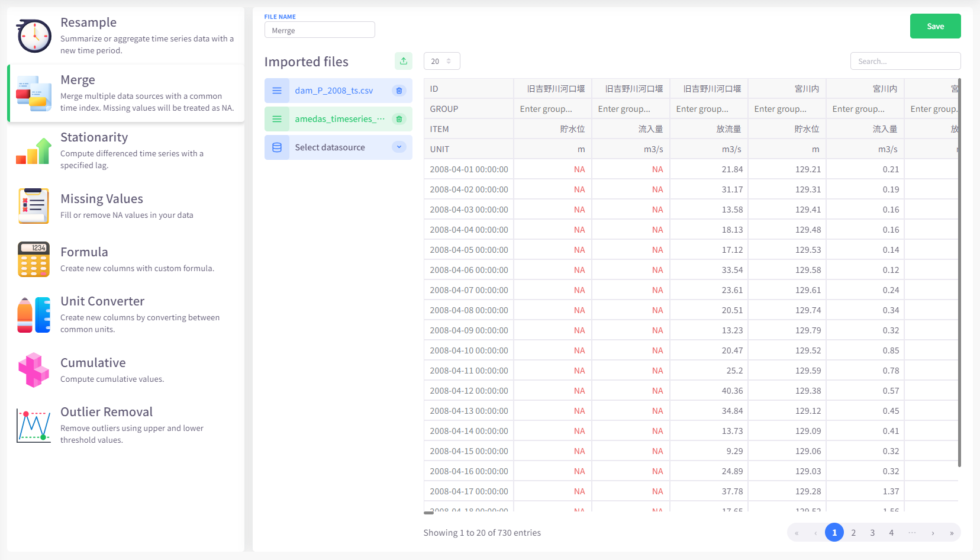Viewport: 980px width, 560px height.
Task: Open the Outlier Removal tool title
Action: pos(107,412)
